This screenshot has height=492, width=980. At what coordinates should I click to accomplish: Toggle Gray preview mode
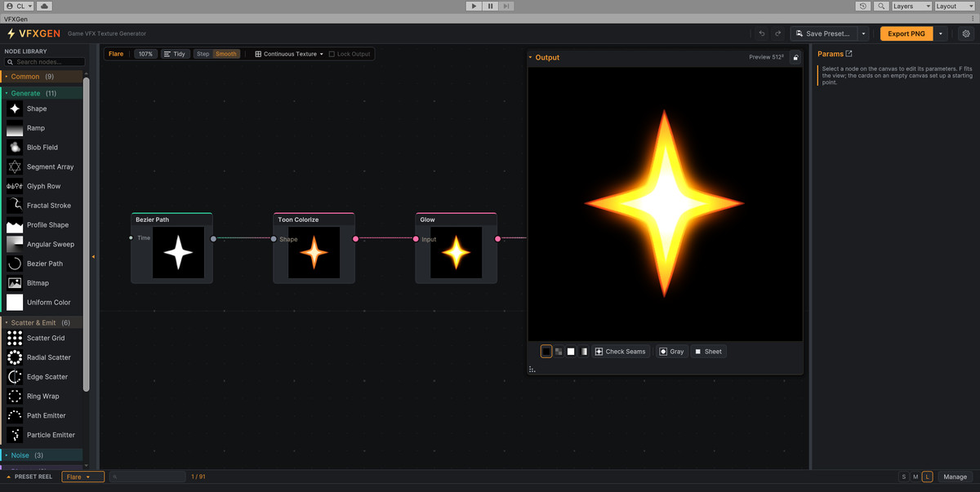pyautogui.click(x=671, y=352)
